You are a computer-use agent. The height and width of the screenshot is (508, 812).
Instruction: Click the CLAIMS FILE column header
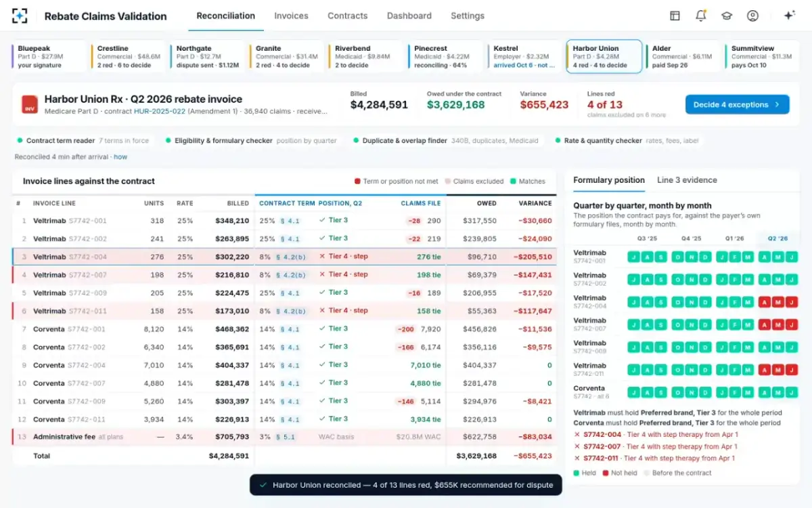point(420,203)
